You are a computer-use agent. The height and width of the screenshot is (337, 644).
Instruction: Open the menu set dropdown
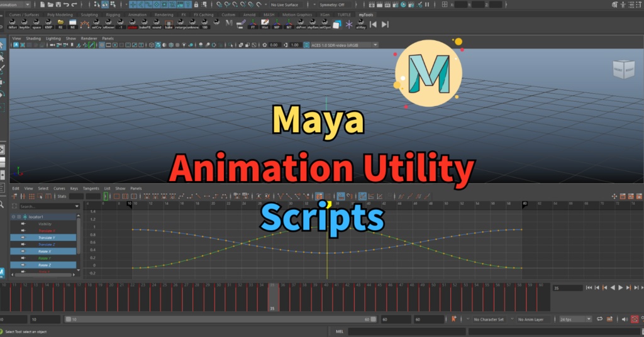pos(16,4)
